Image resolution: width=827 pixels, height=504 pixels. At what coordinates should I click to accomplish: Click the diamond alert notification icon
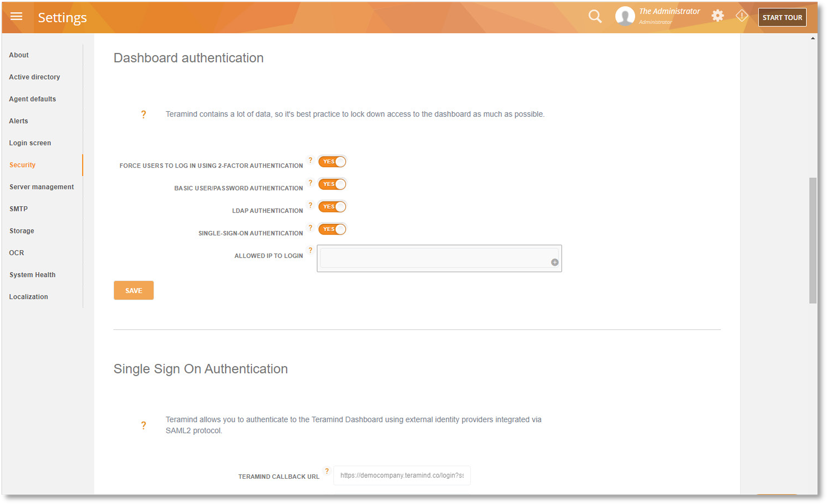point(742,16)
